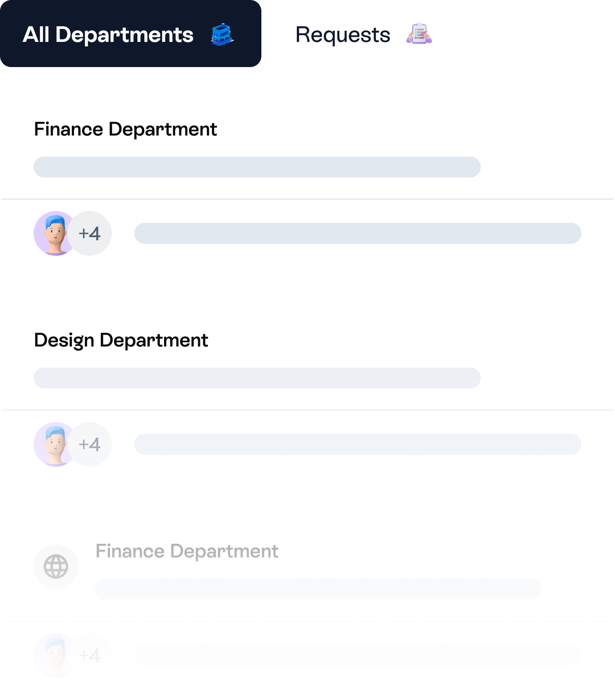Click the faded Finance Department heading
This screenshot has width=615, height=700.
187,551
